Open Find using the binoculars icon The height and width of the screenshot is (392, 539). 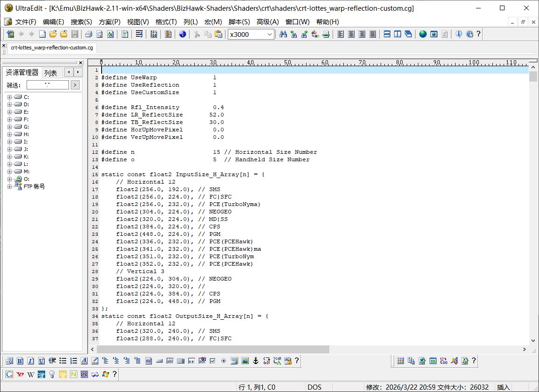coord(283,34)
